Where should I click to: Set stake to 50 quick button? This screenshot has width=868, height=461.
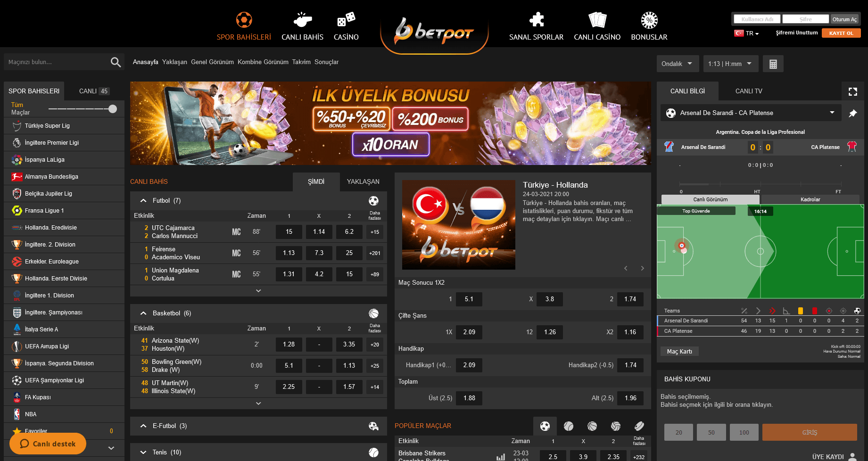coord(711,432)
